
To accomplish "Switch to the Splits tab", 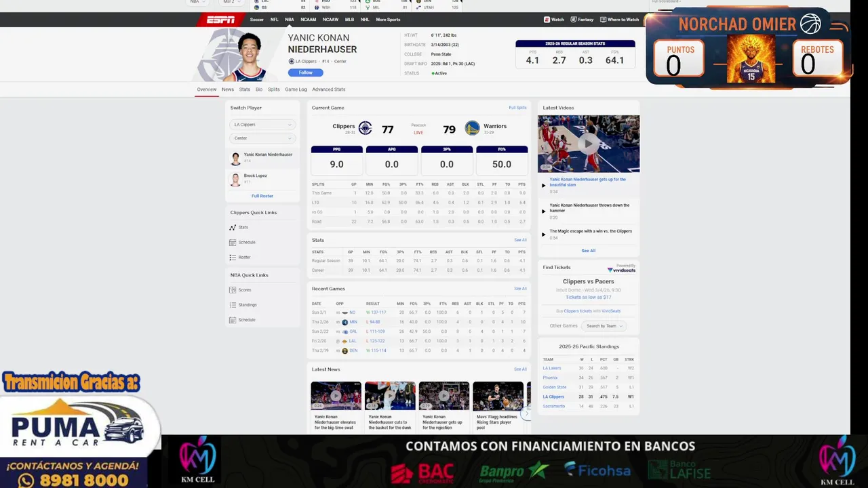I will pos(273,89).
